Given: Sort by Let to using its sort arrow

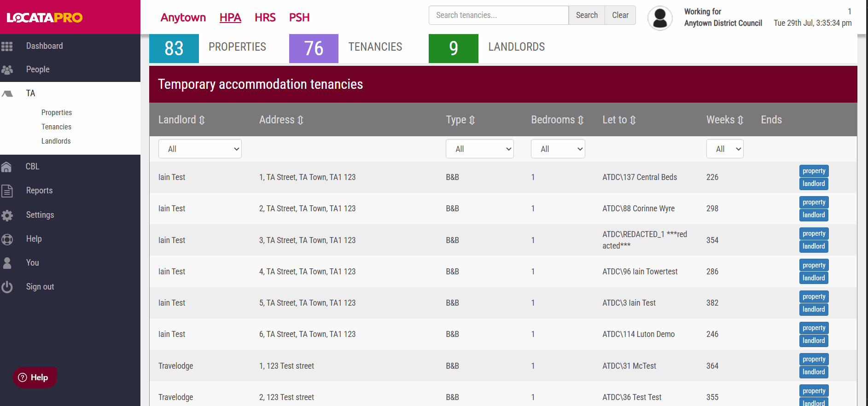Looking at the screenshot, I should 633,120.
